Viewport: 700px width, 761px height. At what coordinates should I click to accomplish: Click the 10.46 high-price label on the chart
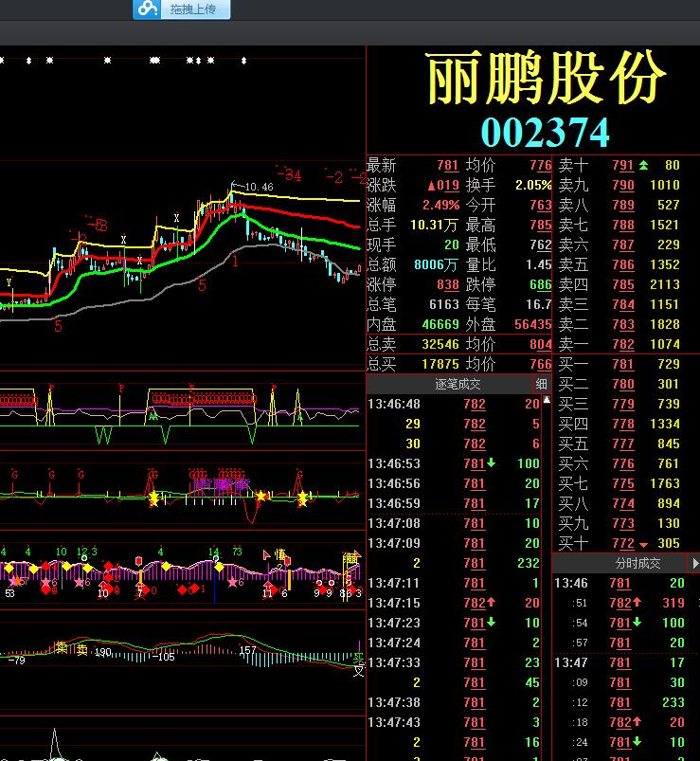[259, 187]
